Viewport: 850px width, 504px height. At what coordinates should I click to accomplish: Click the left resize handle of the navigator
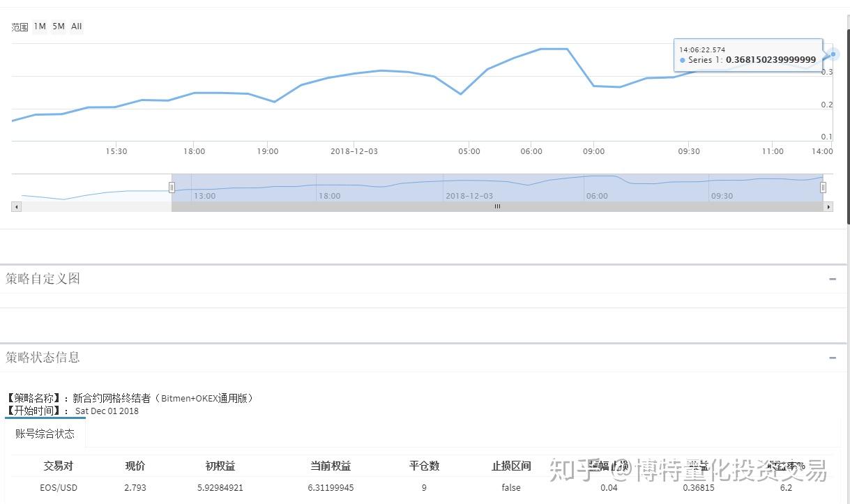[x=172, y=187]
